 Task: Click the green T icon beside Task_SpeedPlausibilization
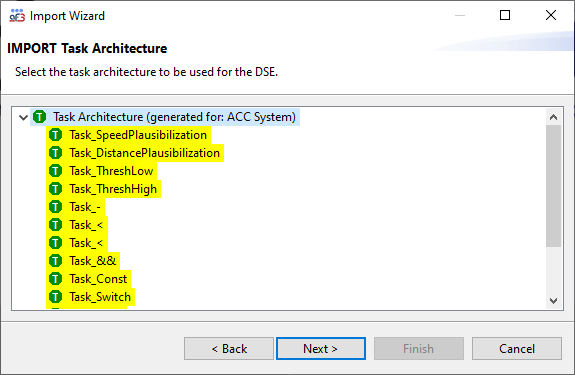(x=56, y=135)
